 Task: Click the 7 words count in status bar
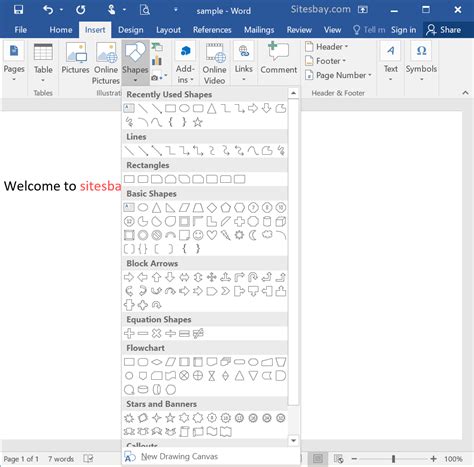point(61,459)
